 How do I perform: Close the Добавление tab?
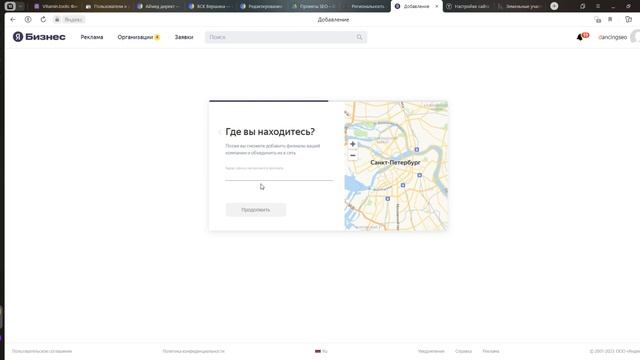tap(437, 6)
